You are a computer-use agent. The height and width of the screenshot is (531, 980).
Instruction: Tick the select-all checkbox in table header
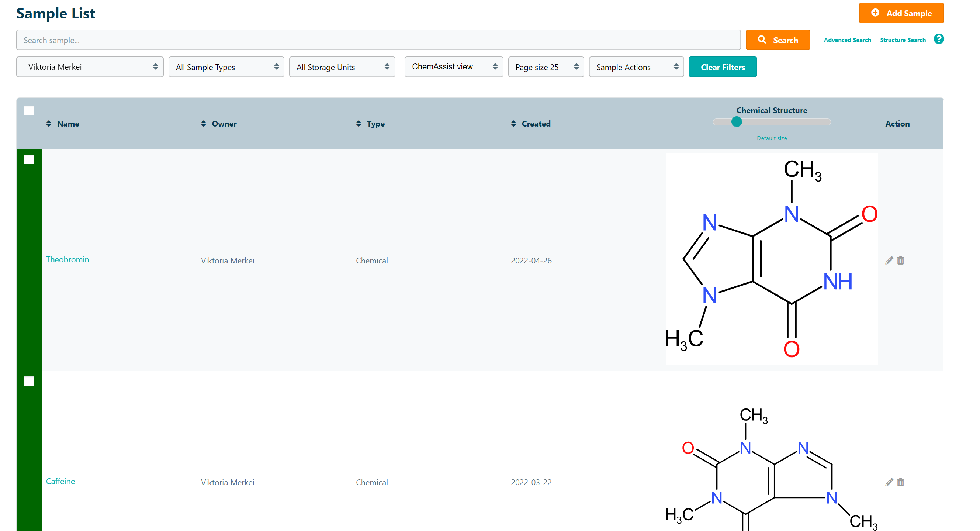coord(29,110)
